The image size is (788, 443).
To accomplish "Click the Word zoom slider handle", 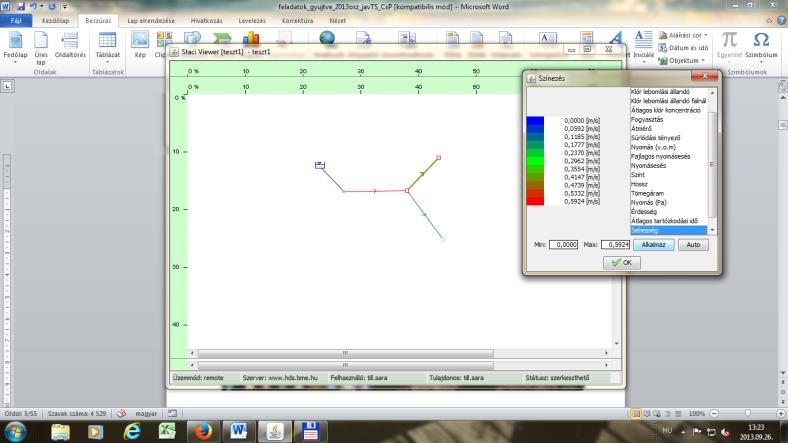I will 748,413.
